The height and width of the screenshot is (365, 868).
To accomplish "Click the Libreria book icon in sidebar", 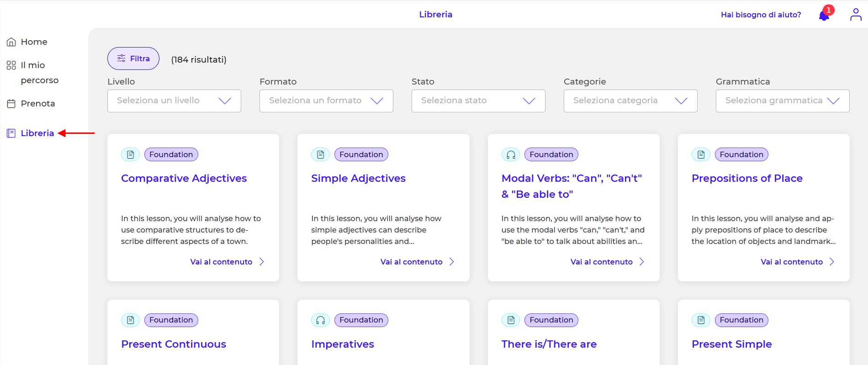I will pyautogui.click(x=11, y=133).
